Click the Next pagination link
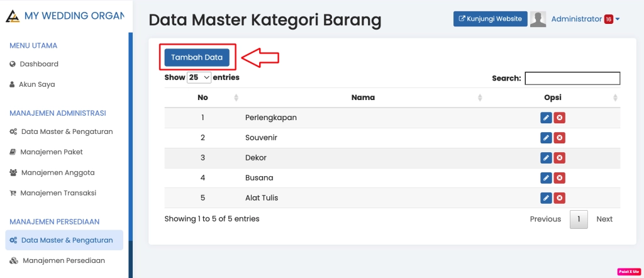 point(604,219)
